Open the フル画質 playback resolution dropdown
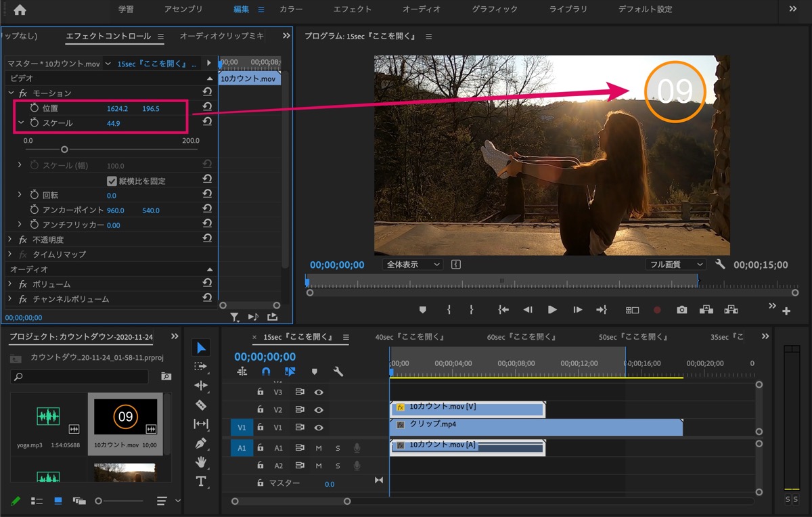 pyautogui.click(x=675, y=265)
